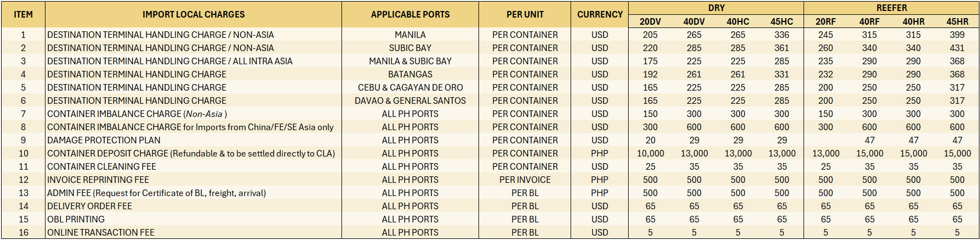
Task: Click the ITEM column header
Action: point(23,15)
